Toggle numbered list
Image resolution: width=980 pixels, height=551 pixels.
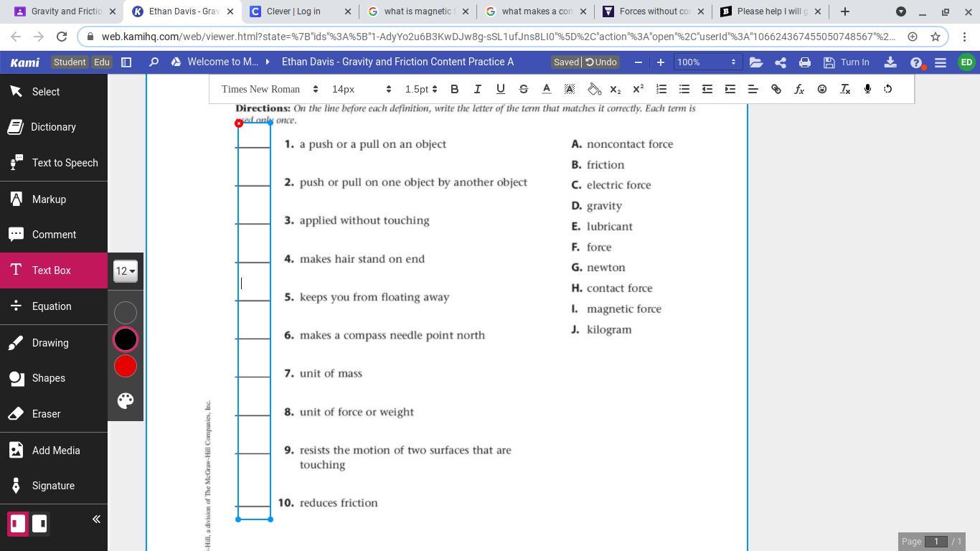[x=661, y=89]
